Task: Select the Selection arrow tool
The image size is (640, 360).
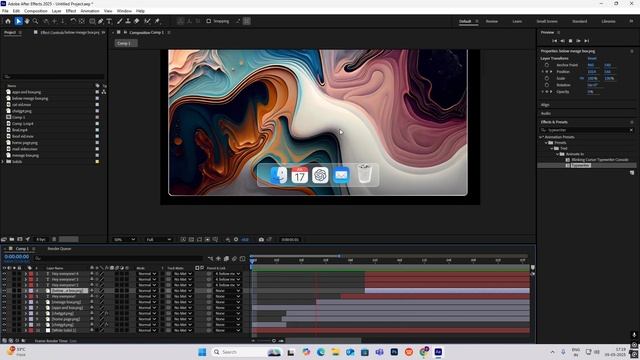Action: [18, 21]
